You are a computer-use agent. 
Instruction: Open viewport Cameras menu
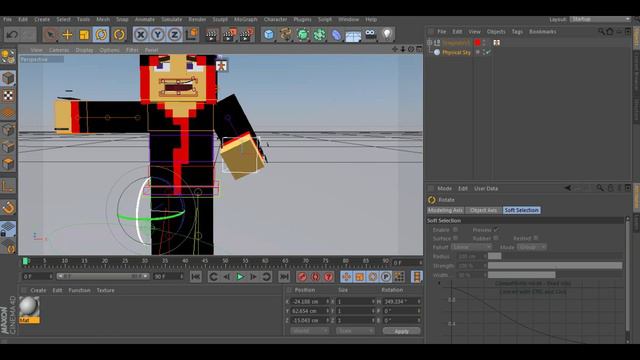(59, 50)
